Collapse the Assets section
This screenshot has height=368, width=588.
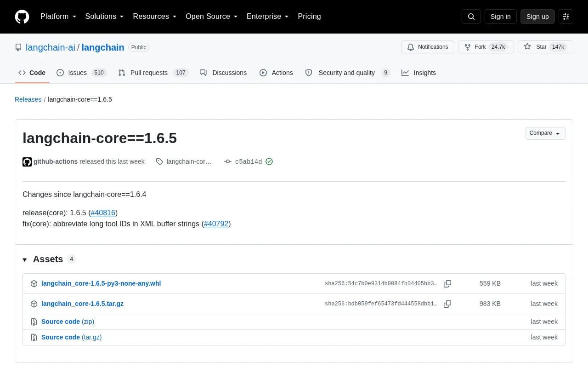pyautogui.click(x=25, y=259)
